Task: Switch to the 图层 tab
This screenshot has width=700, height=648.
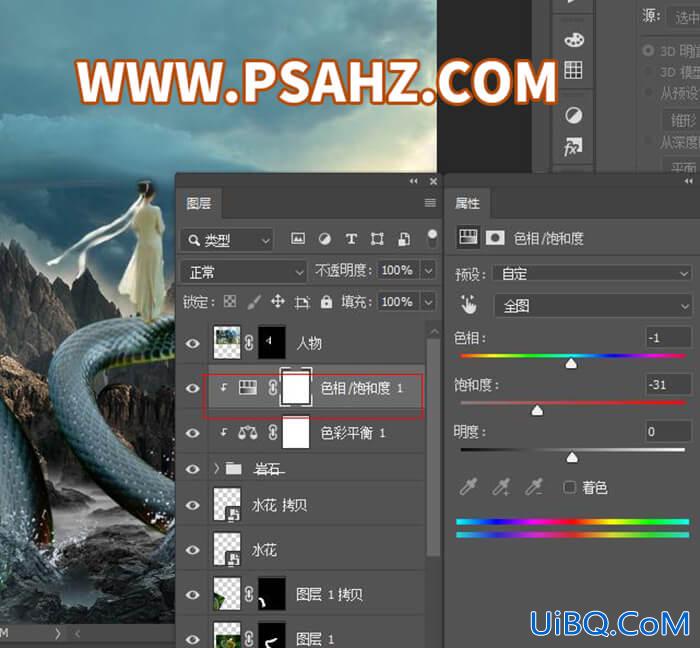Action: point(199,204)
